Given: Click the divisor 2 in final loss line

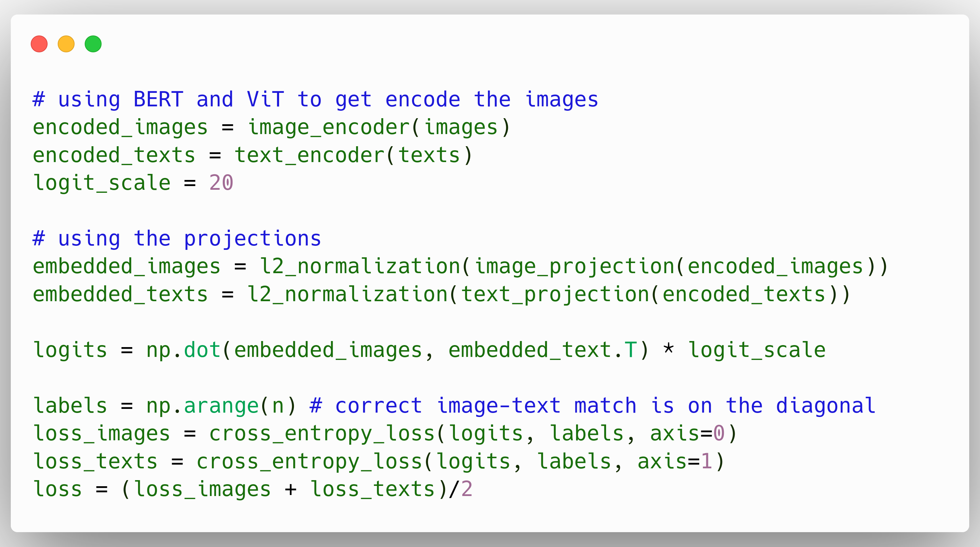Looking at the screenshot, I should (x=467, y=489).
